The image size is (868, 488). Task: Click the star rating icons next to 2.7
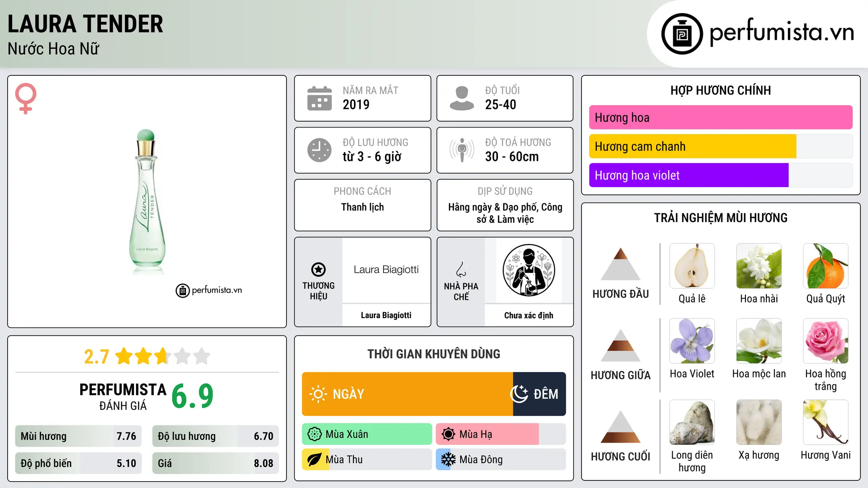tap(163, 356)
